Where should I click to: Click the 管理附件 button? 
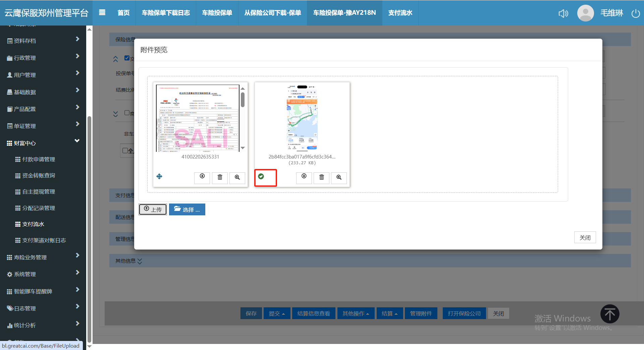tap(421, 313)
